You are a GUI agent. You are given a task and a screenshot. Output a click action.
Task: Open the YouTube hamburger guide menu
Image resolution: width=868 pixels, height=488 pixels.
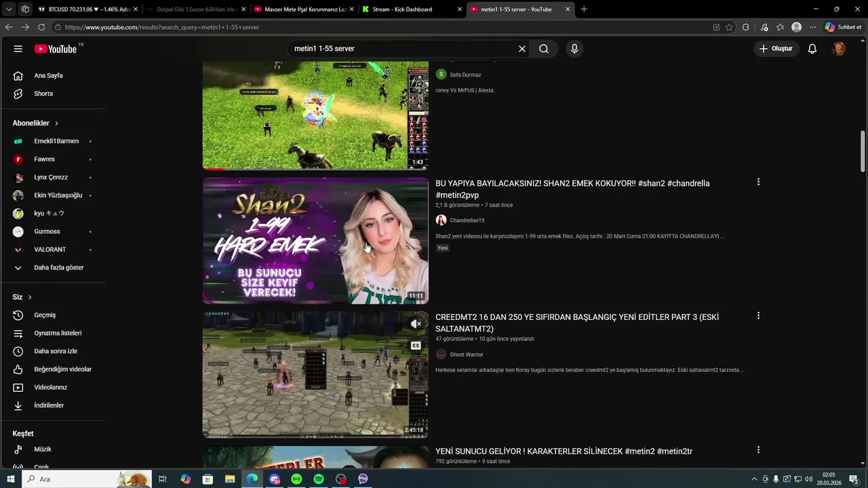coord(18,49)
